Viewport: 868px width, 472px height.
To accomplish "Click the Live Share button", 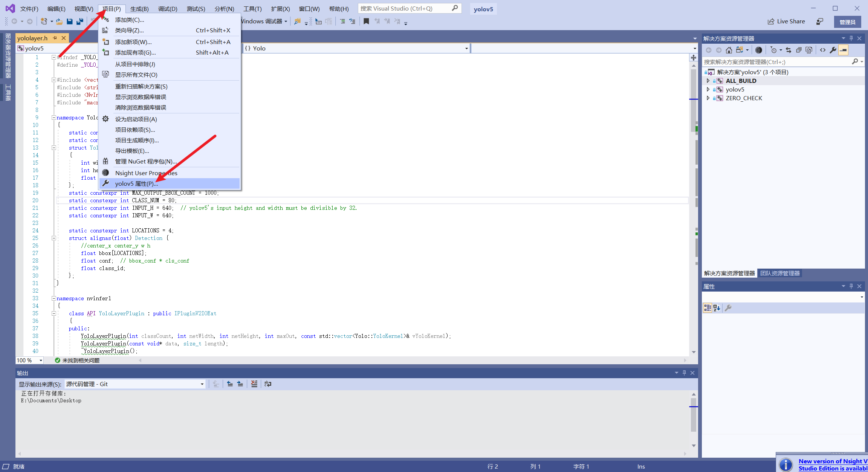I will coord(786,21).
